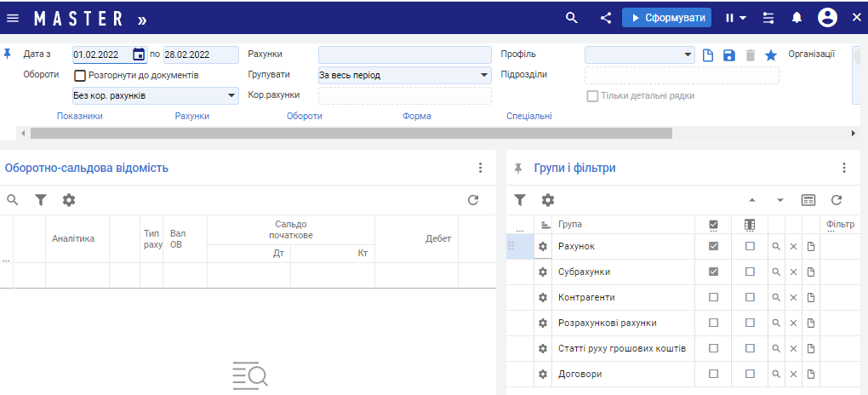868x395 pixels.
Task: Open filter in Групи і фільтри panel
Action: pyautogui.click(x=520, y=200)
